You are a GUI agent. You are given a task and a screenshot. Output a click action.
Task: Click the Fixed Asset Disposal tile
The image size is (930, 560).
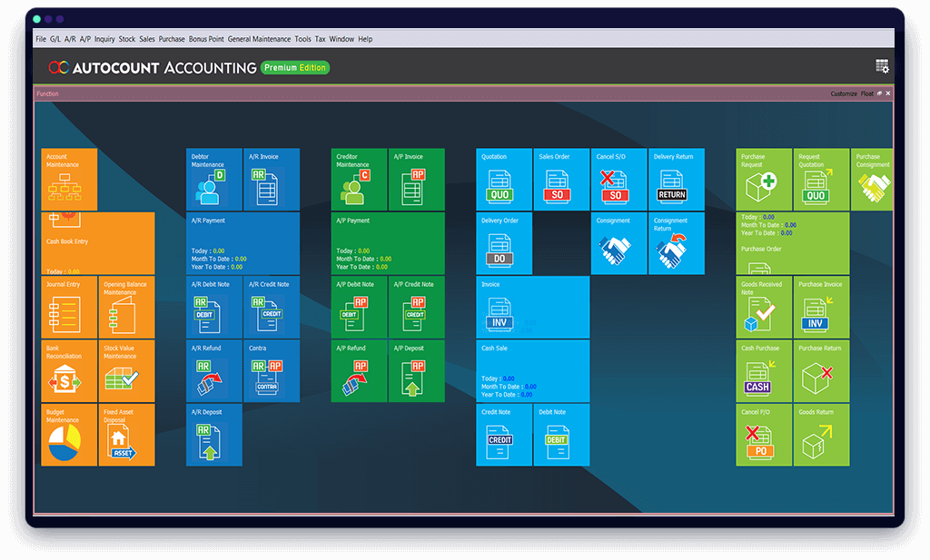[x=126, y=435]
